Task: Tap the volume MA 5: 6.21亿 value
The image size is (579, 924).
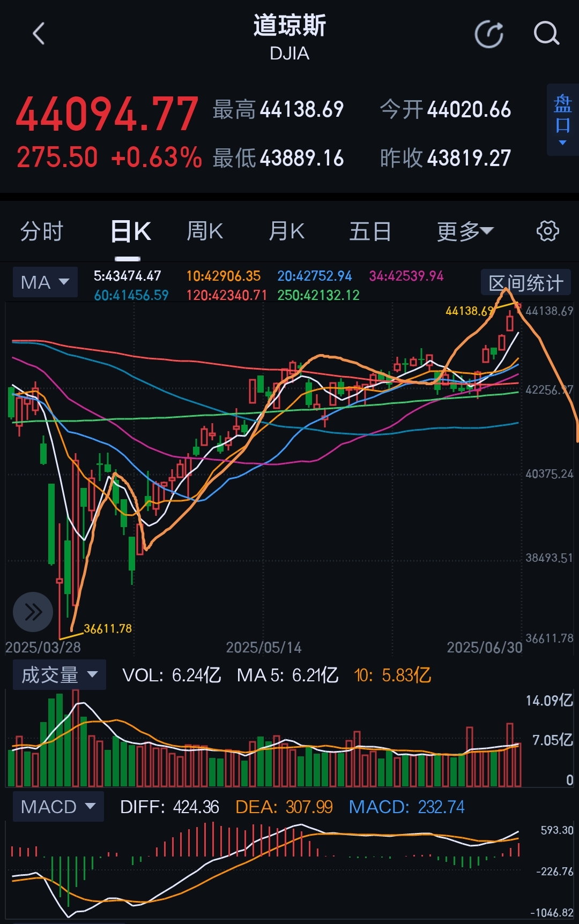Action: point(287,675)
